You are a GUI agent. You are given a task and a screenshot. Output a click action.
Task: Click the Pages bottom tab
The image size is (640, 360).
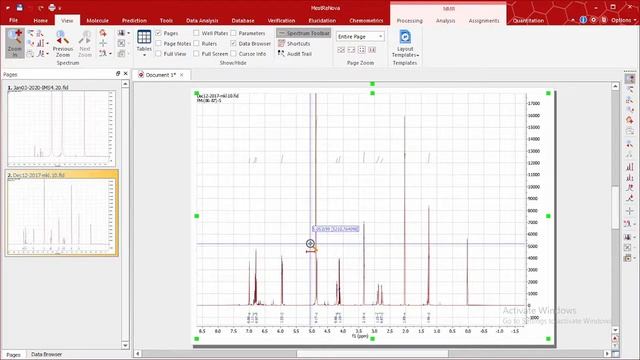tap(13, 355)
